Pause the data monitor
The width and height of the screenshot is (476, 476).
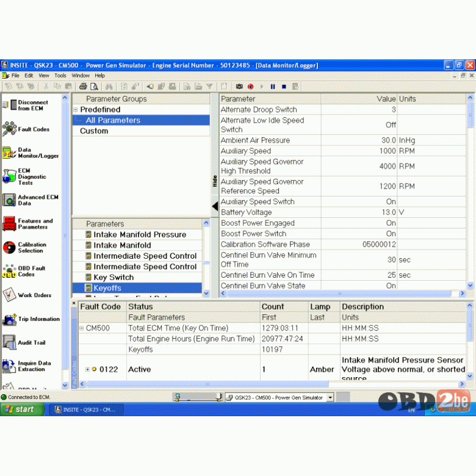coord(273,87)
